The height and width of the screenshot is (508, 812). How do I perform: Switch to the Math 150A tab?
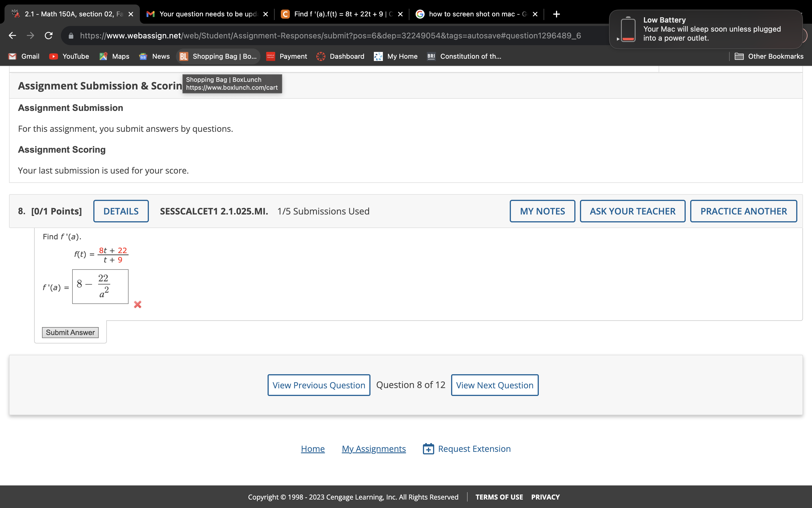pos(72,14)
